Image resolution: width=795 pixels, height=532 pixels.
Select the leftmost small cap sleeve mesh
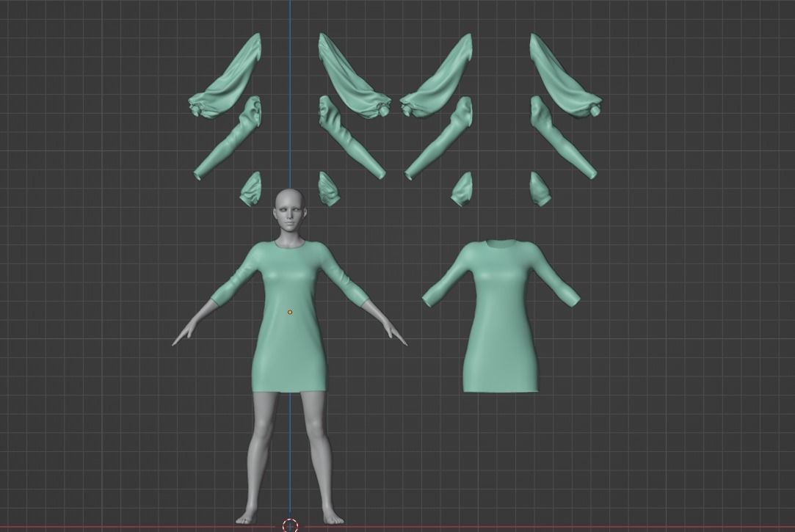(250, 189)
